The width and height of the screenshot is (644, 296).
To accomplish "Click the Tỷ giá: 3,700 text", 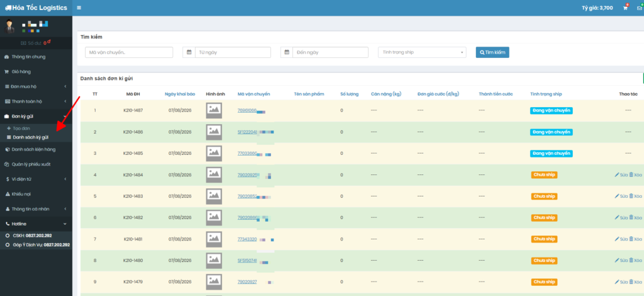I will [597, 8].
